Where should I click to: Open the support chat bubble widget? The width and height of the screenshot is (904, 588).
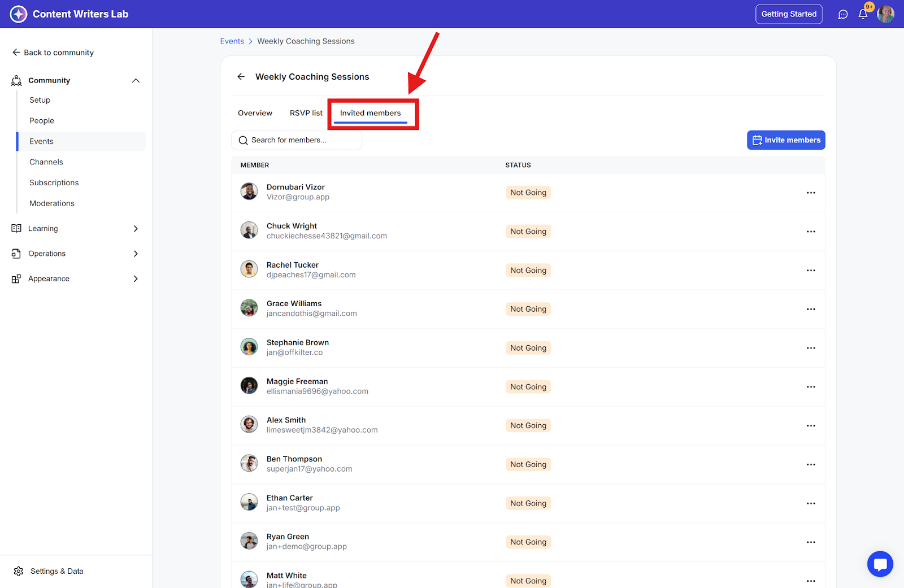tap(880, 564)
